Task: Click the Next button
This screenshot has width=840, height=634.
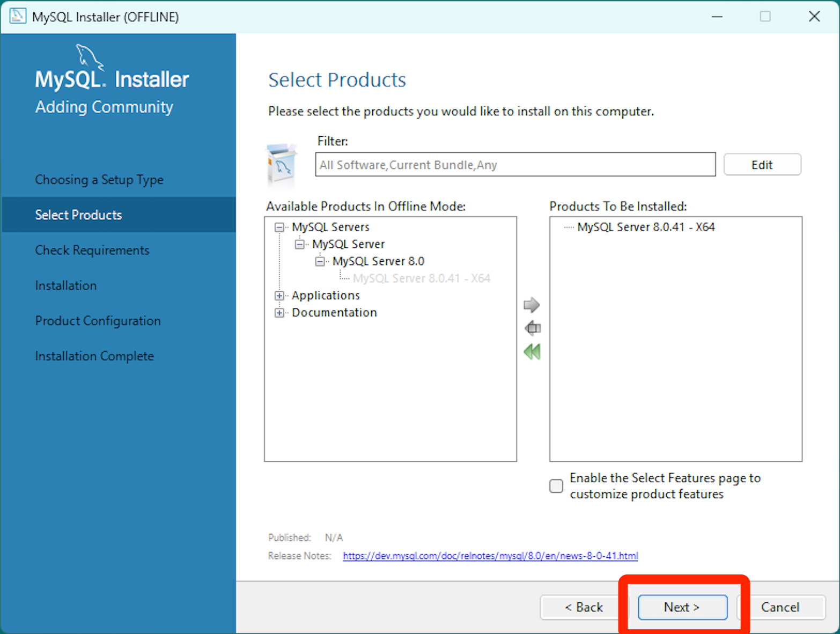Action: [682, 607]
